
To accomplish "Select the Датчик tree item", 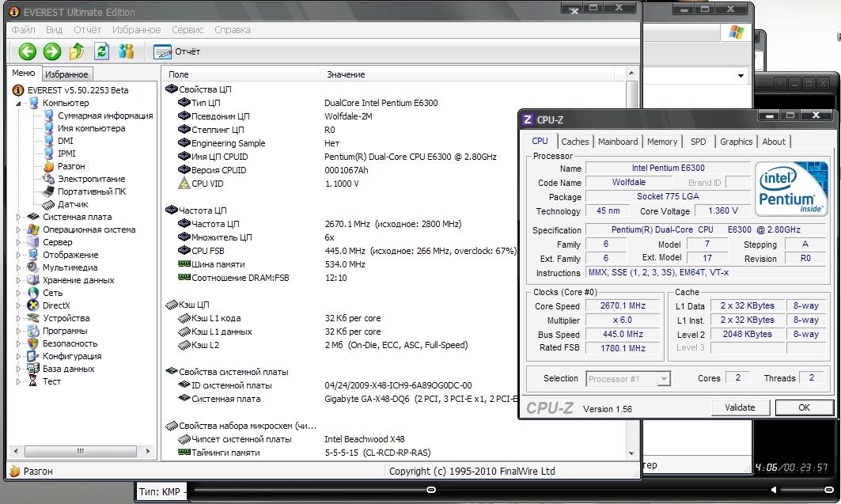I will (73, 204).
